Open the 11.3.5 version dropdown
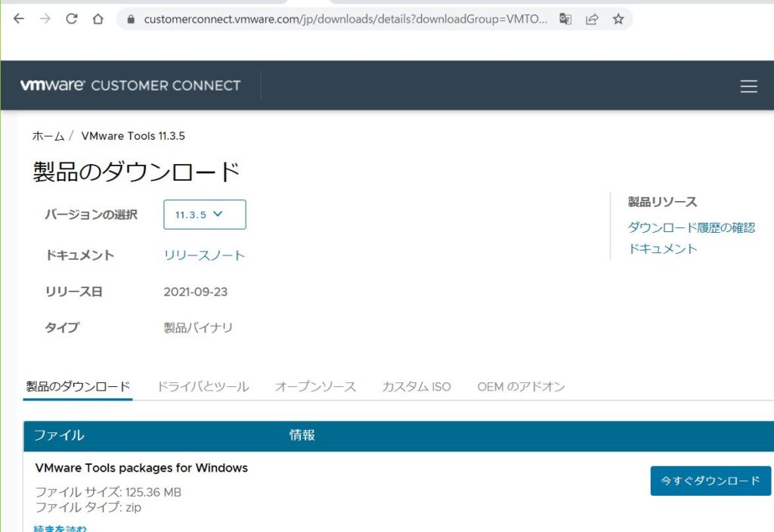This screenshot has width=774, height=532. click(x=204, y=214)
